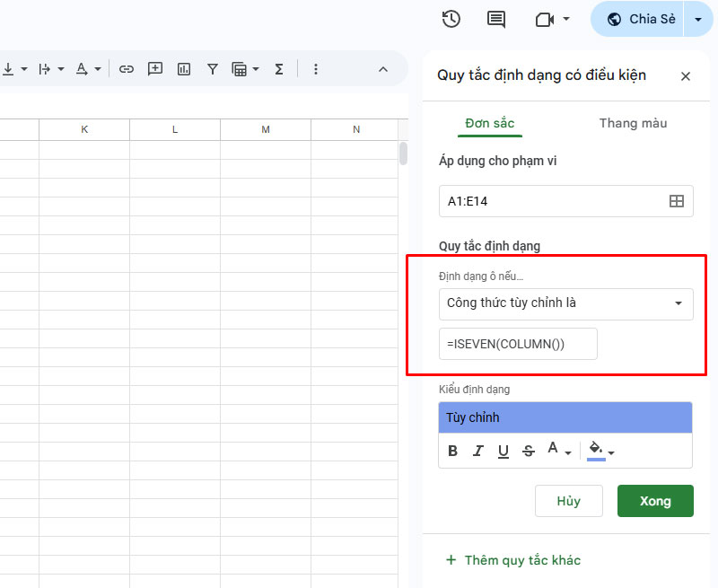Click the filter funnel icon
This screenshot has height=588, width=718.
point(213,68)
